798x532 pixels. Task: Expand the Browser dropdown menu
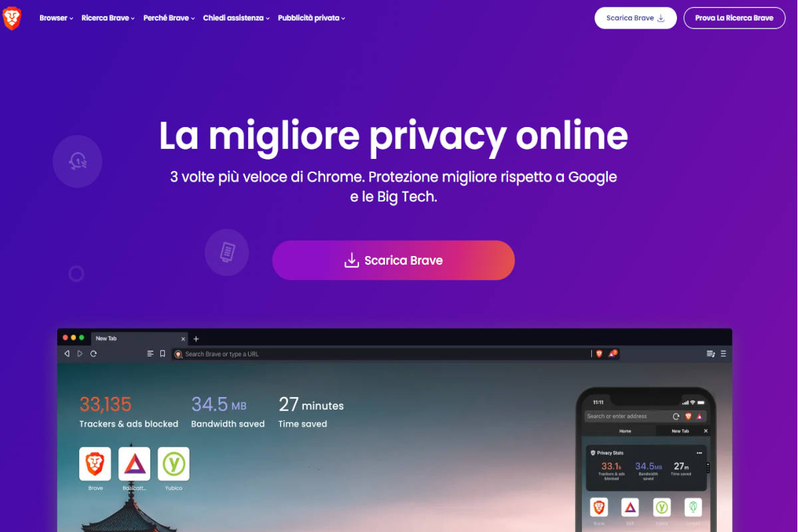tap(57, 18)
